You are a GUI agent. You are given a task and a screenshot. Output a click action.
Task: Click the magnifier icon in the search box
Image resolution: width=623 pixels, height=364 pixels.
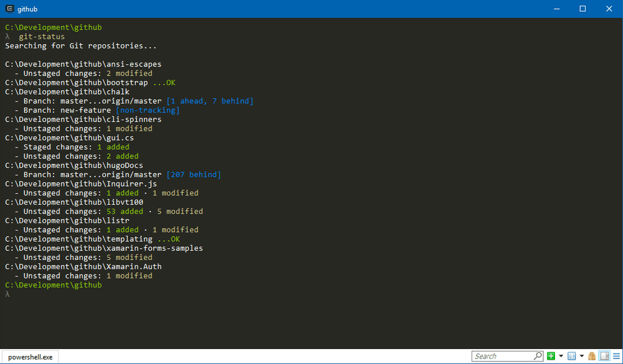pyautogui.click(x=538, y=356)
